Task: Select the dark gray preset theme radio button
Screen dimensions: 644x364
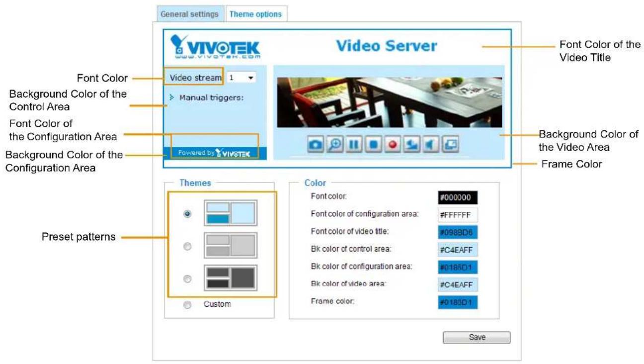Action: (187, 278)
